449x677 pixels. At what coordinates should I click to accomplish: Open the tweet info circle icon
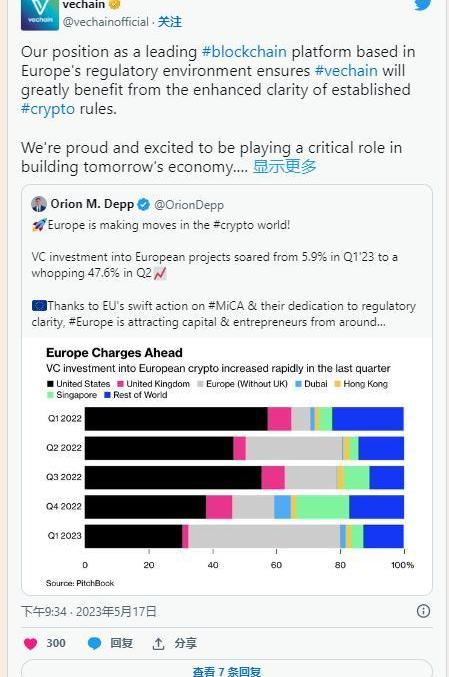tap(423, 611)
